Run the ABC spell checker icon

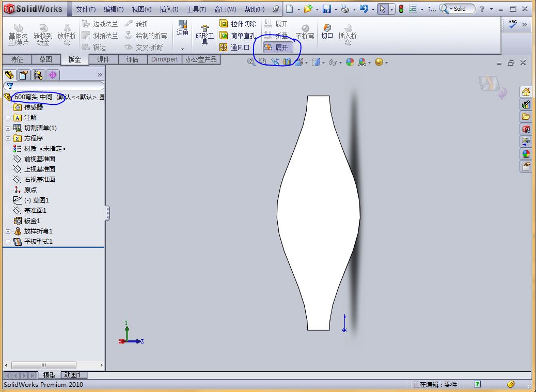pos(512,24)
